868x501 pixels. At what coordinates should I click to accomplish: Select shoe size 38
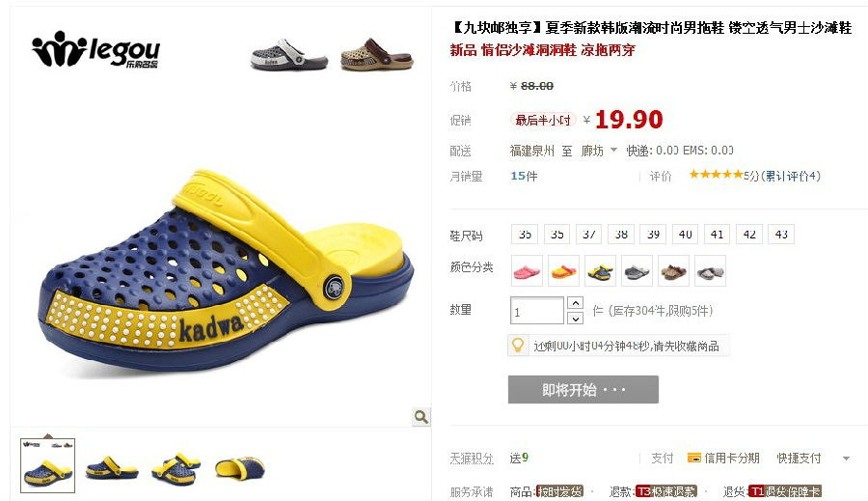pyautogui.click(x=621, y=235)
